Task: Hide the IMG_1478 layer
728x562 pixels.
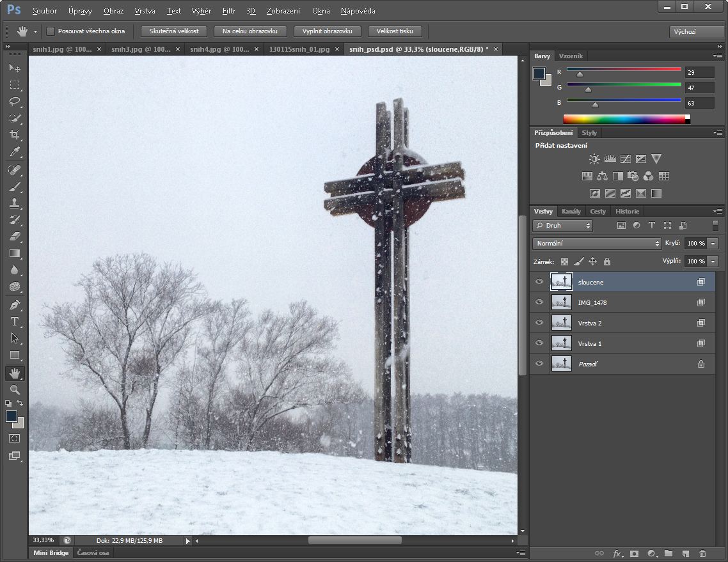Action: pyautogui.click(x=539, y=302)
